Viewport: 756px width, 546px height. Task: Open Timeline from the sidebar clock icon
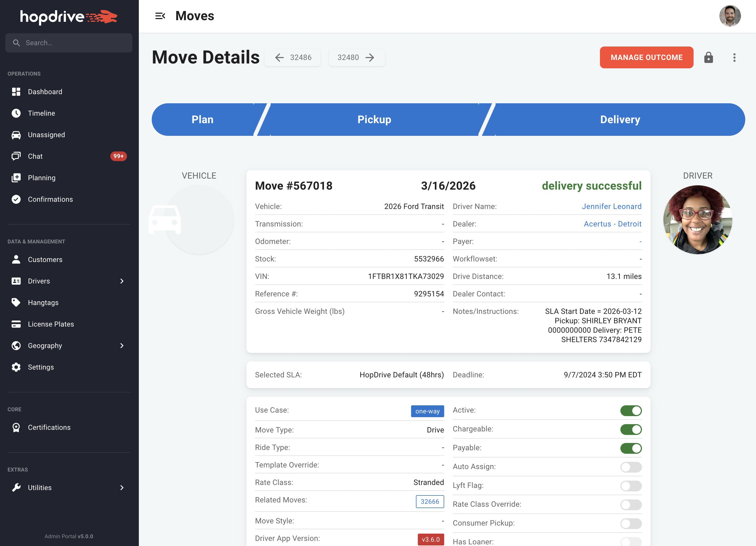[x=16, y=113]
